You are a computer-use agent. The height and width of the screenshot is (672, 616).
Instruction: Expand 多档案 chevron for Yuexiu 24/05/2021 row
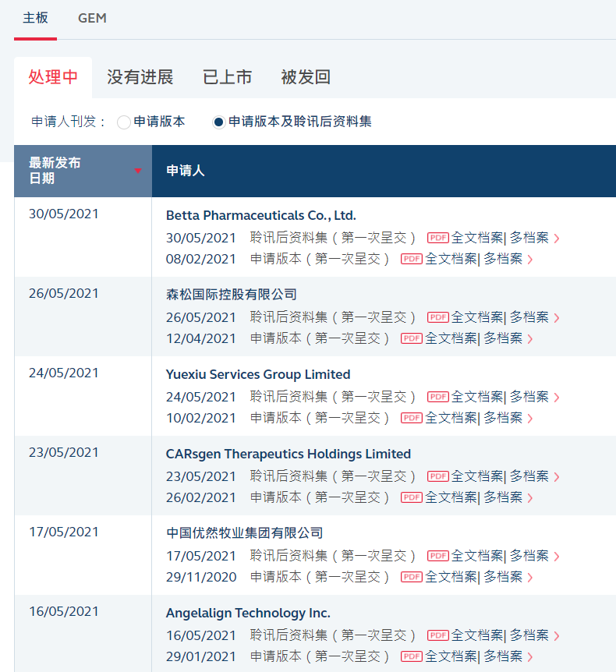click(x=557, y=398)
